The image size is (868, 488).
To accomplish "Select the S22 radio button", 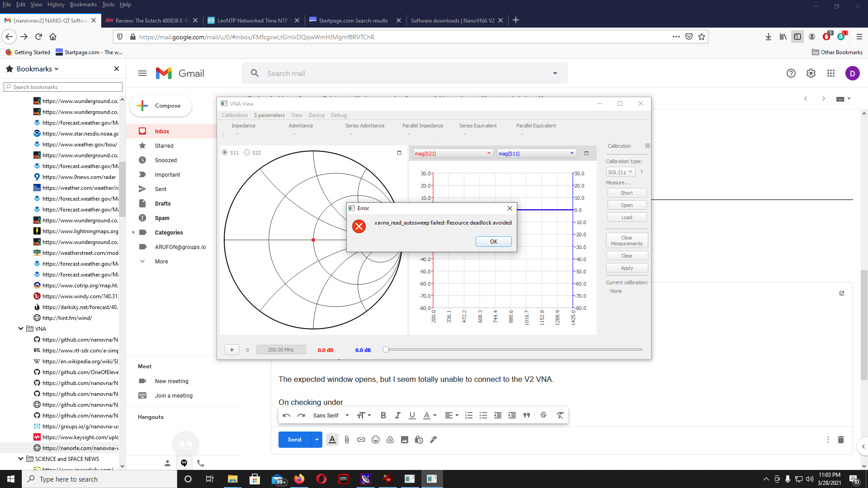I will [247, 152].
